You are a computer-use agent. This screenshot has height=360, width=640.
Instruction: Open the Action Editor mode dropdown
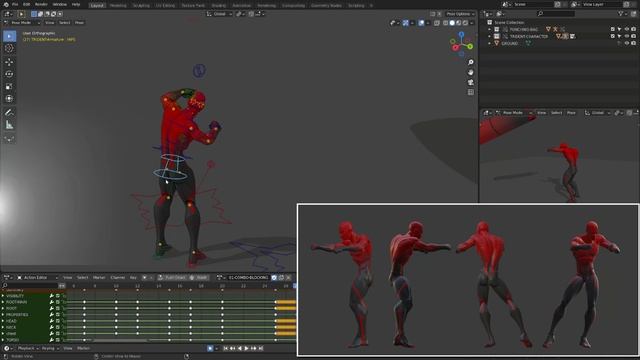(x=37, y=278)
